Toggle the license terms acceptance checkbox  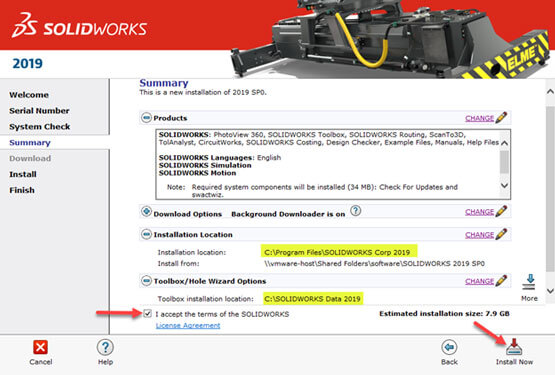148,313
